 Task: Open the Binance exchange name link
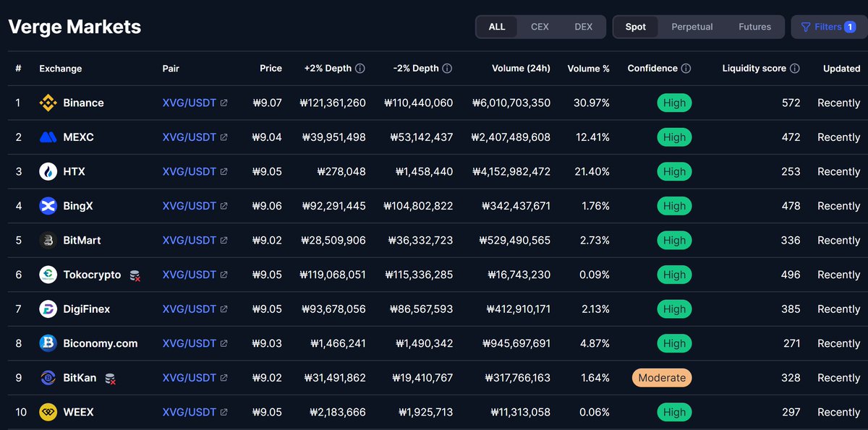(x=83, y=103)
